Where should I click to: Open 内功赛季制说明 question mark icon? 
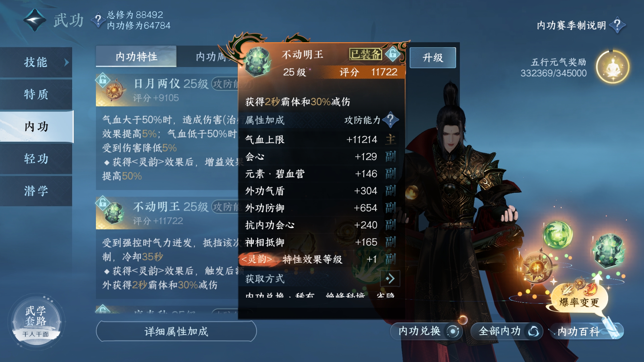tap(617, 25)
